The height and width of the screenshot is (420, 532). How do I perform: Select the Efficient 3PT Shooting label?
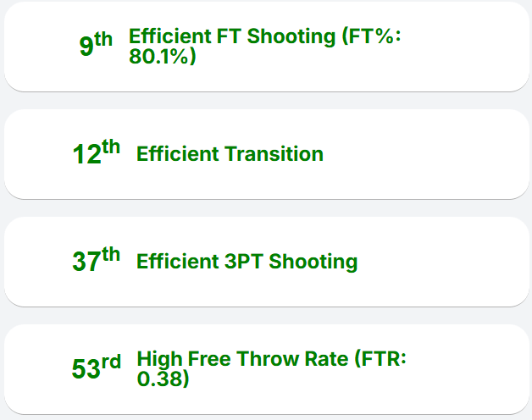(x=247, y=262)
